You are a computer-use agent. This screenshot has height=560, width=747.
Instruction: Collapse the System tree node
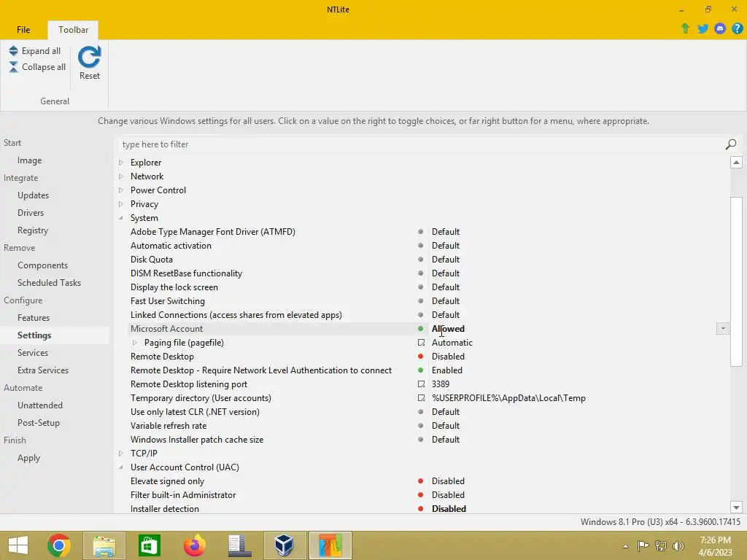(x=121, y=218)
